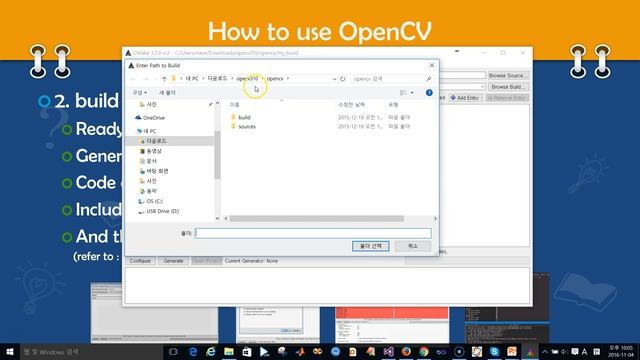Cancel the dialog with 취소 button
The width and height of the screenshot is (640, 360).
pos(413,246)
